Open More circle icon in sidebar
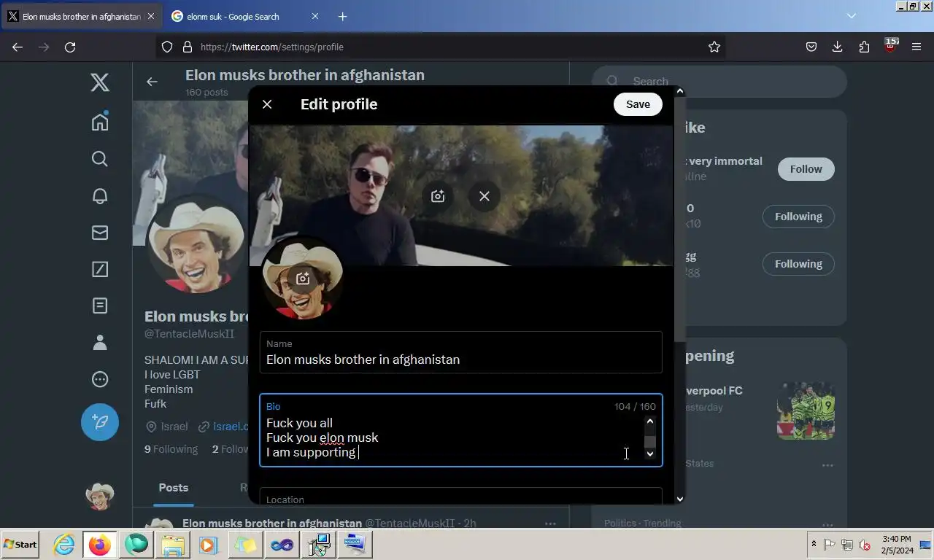Image resolution: width=934 pixels, height=560 pixels. tap(100, 379)
